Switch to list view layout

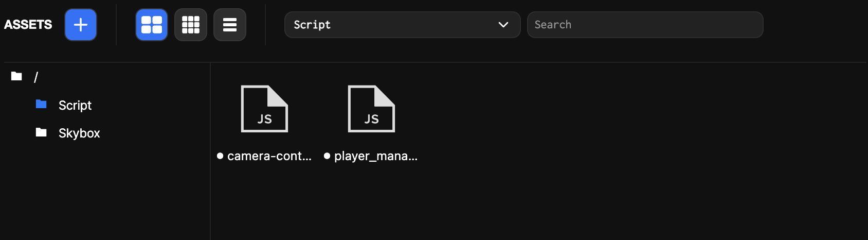[230, 25]
